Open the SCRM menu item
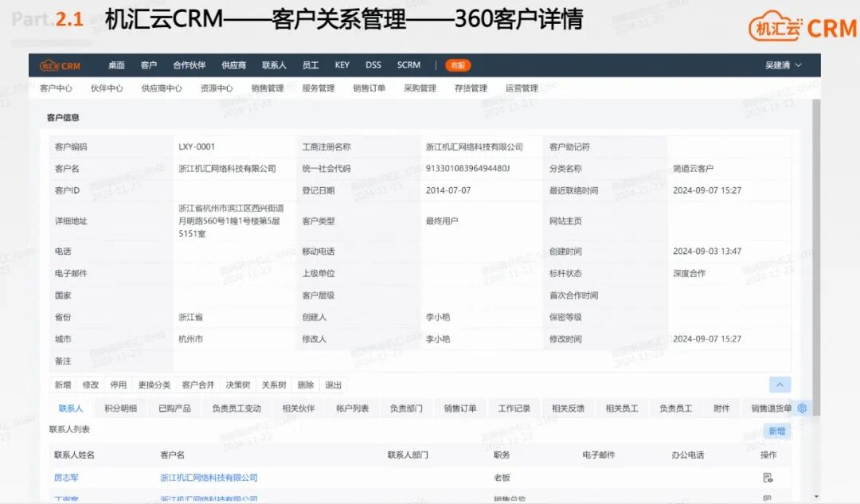 tap(408, 65)
